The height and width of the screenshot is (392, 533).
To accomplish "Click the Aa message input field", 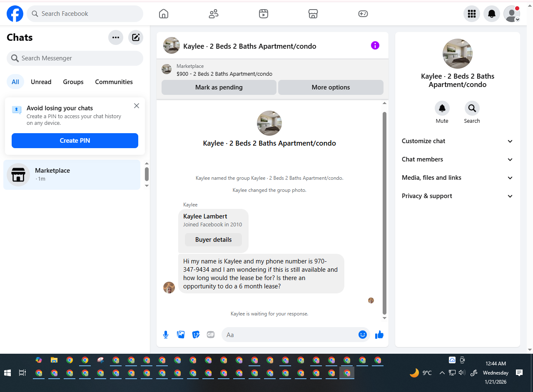I will 291,335.
